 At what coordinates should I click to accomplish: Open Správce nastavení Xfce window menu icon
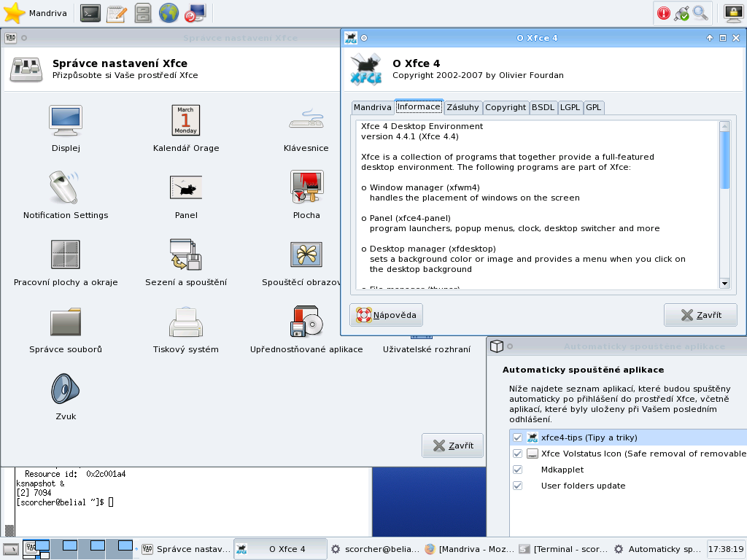(10, 38)
